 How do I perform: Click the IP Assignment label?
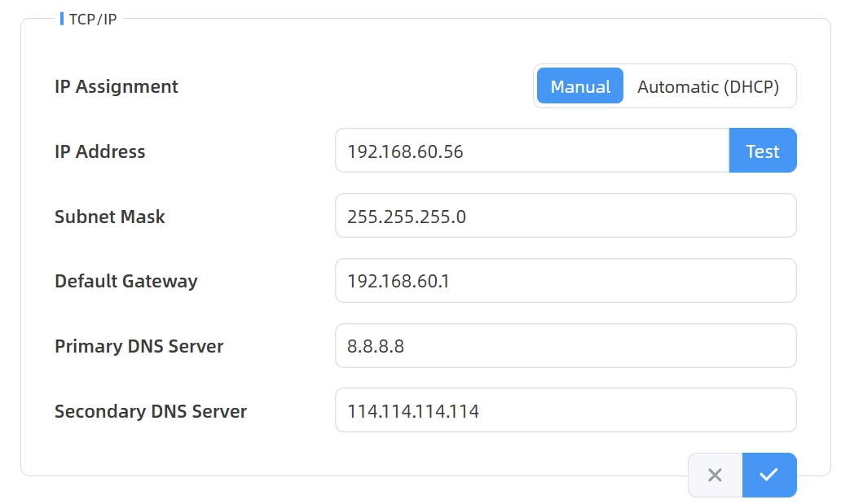coord(116,86)
